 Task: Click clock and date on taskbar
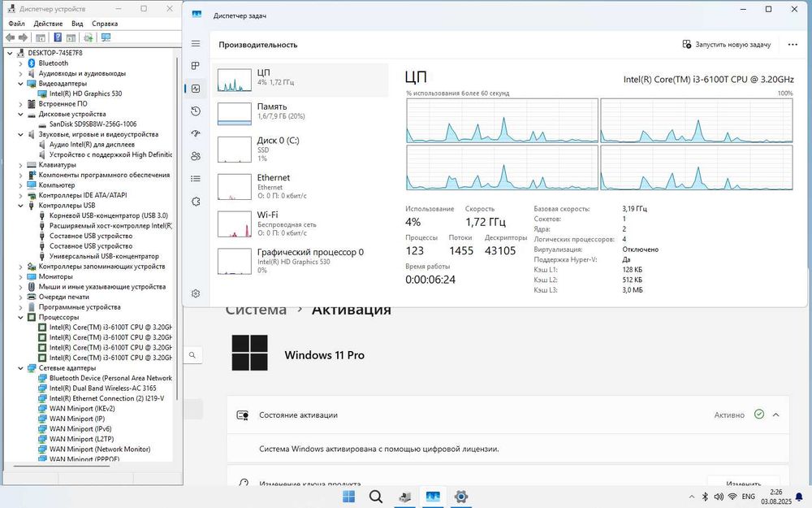point(775,497)
